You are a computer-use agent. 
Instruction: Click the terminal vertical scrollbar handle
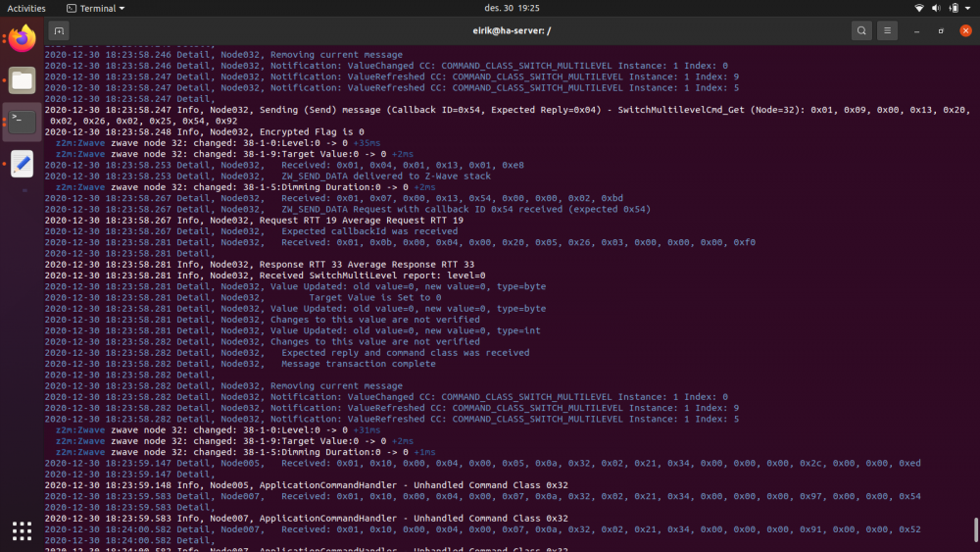tap(975, 529)
